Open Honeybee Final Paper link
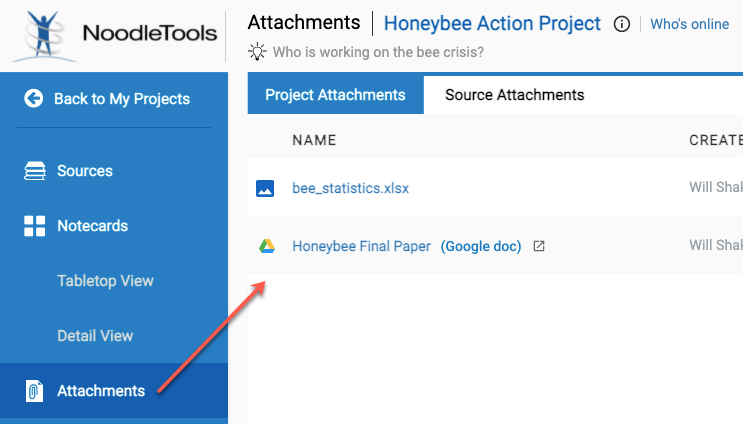Screen dimensions: 743x424 361,246
